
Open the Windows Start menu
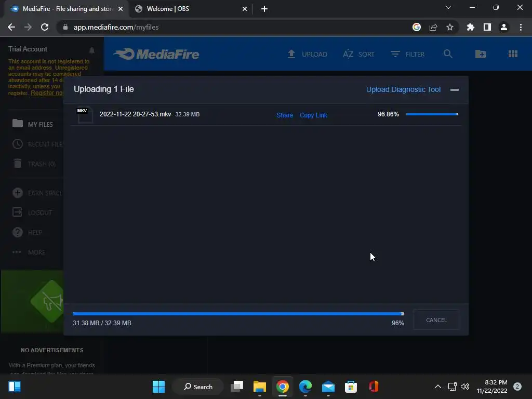pyautogui.click(x=158, y=387)
